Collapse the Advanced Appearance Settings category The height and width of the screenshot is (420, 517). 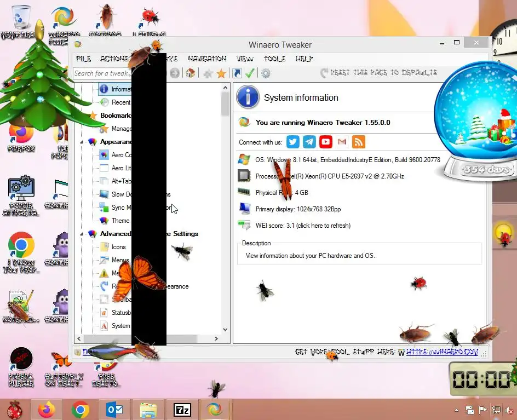(x=82, y=234)
